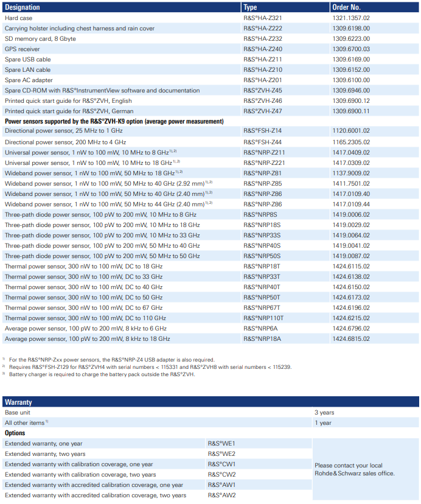This screenshot has height=504, width=421.
Task: Click type R&S NRP18S
Action: pos(262,225)
